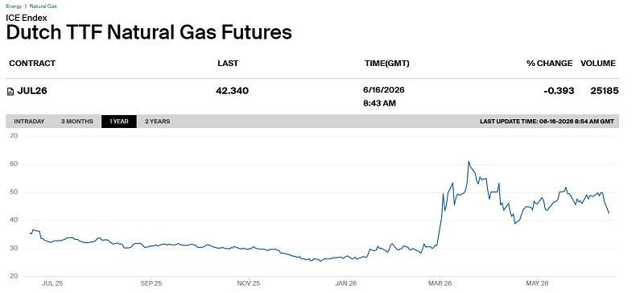Open the Energy breadcrumb link
The height and width of the screenshot is (293, 644).
pos(14,6)
